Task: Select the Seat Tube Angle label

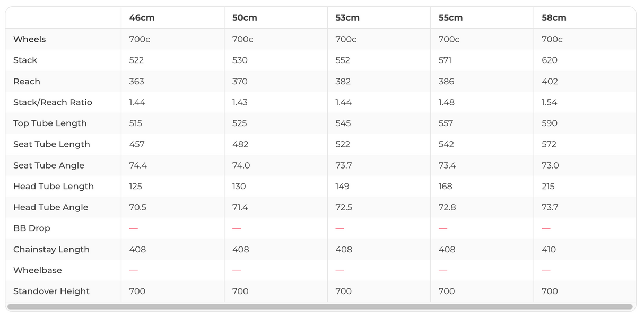Action: (49, 165)
